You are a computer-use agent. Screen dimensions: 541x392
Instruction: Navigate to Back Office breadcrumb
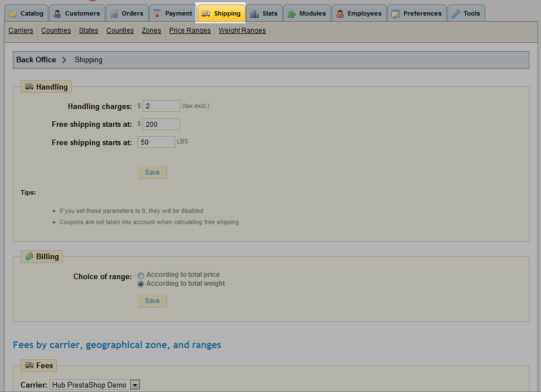pos(36,60)
